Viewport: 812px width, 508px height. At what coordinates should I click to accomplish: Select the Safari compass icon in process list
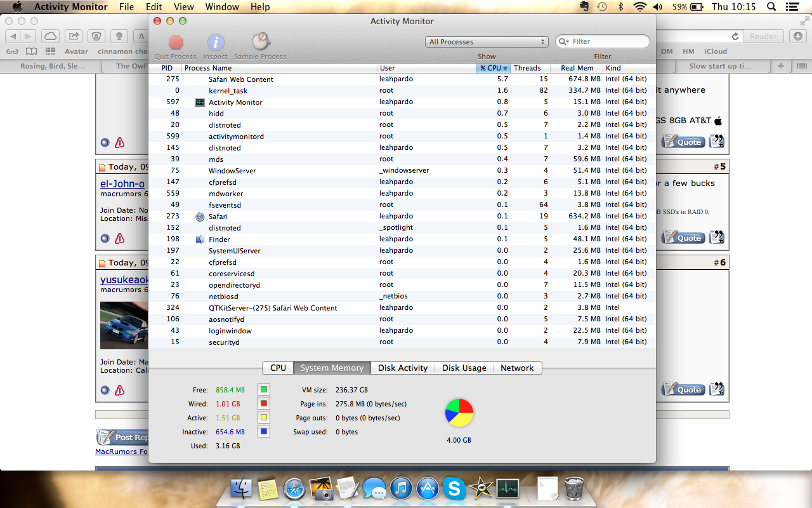click(x=200, y=217)
